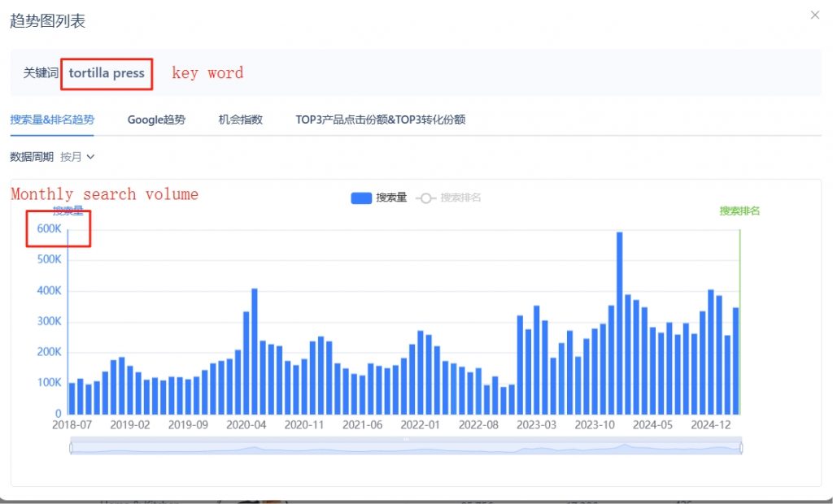The image size is (833, 504).
Task: Click the green 搜索排名 axis title
Action: [x=739, y=211]
